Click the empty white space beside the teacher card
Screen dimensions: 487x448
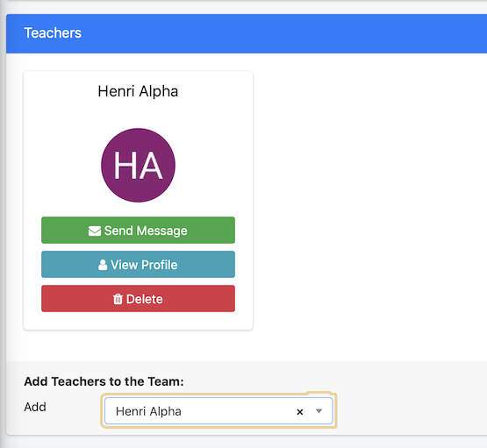(369, 198)
